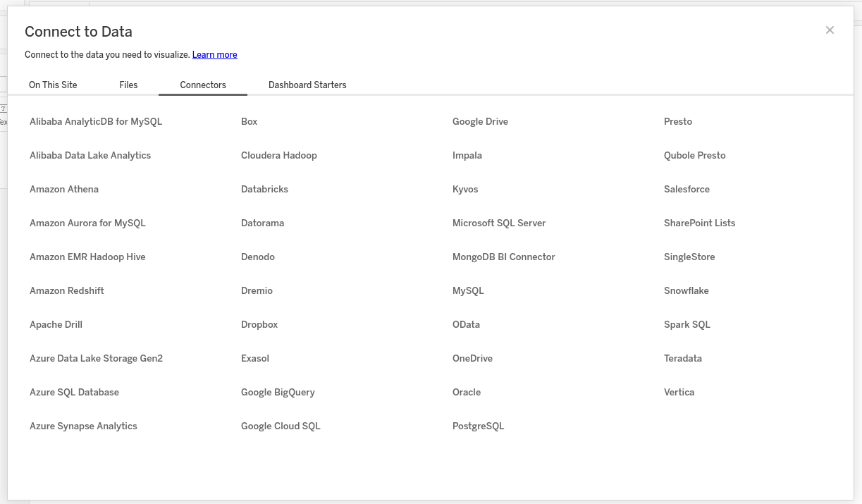Choose Google Cloud SQL connector
Viewport: 862px width, 504px height.
pyautogui.click(x=281, y=426)
